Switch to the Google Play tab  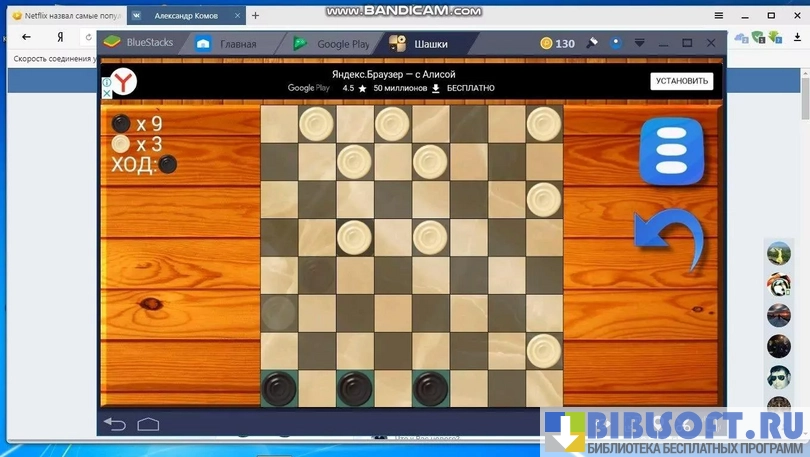(334, 44)
